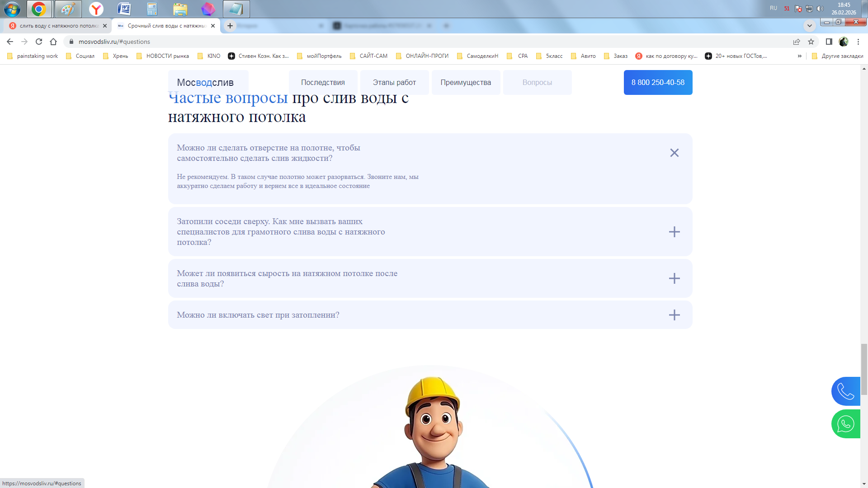Screen dimensions: 868x488
Task: Switch to the Yandex search results tab
Action: pos(57,26)
